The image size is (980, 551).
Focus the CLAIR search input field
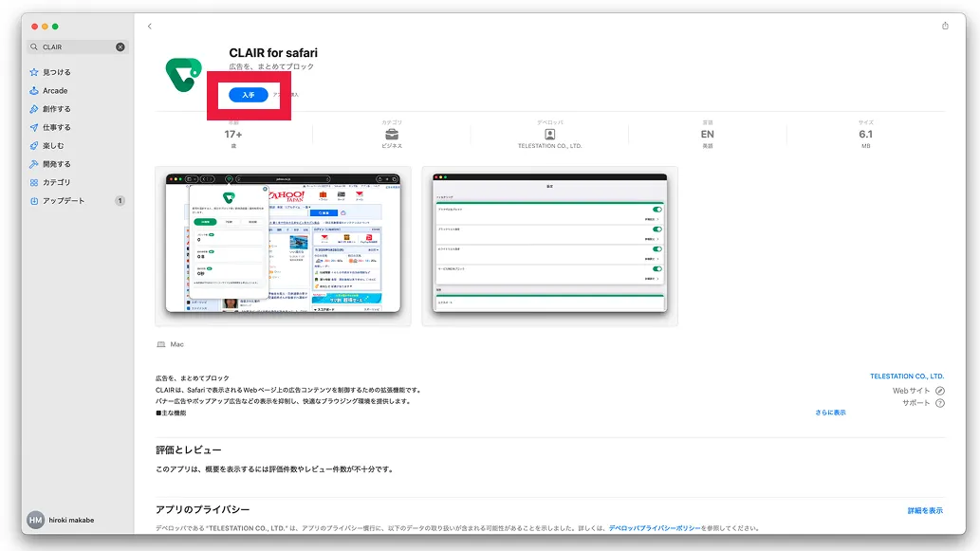point(78,46)
